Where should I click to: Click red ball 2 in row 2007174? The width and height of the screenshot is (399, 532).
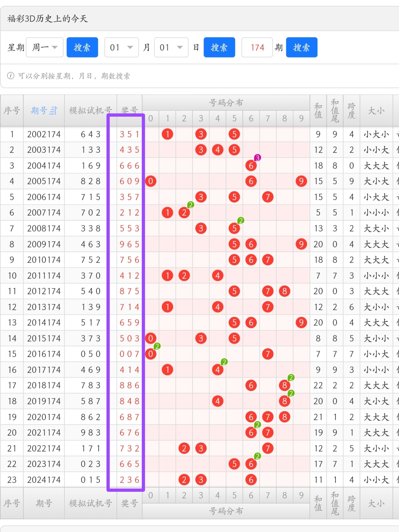click(184, 213)
